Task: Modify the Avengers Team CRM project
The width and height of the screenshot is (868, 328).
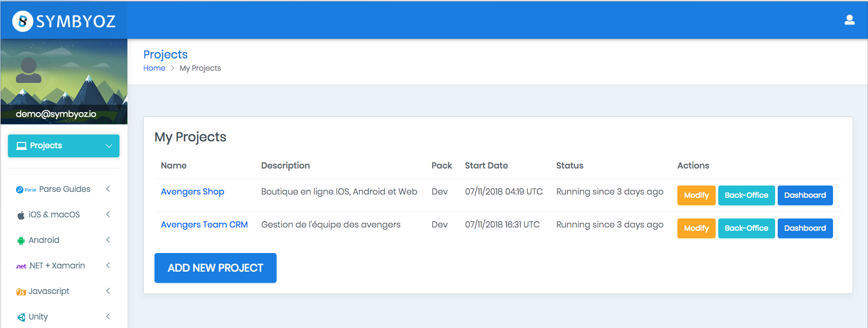Action: (697, 228)
